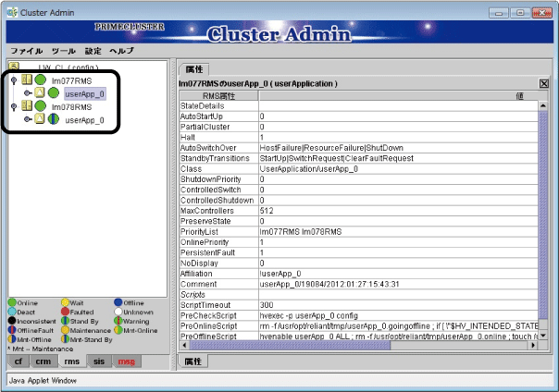Click Stand By status circle under lm078RMS
The image size is (559, 392).
coord(54,120)
